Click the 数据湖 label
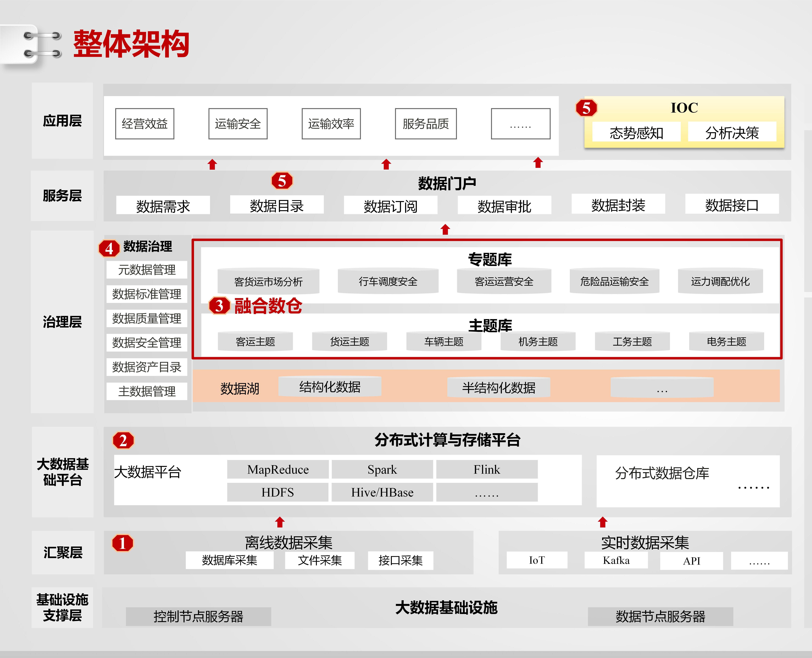Viewport: 812px width, 658px height. click(x=240, y=389)
